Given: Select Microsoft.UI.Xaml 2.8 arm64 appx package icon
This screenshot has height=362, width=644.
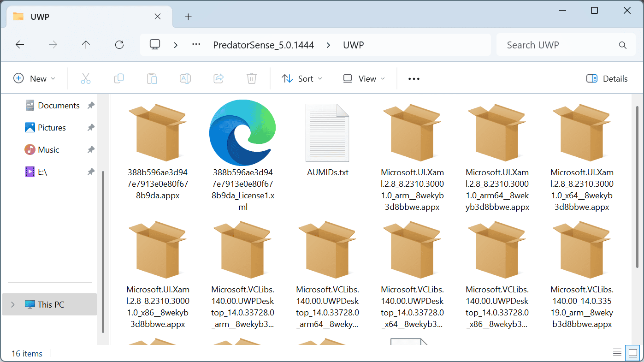Looking at the screenshot, I should (497, 133).
